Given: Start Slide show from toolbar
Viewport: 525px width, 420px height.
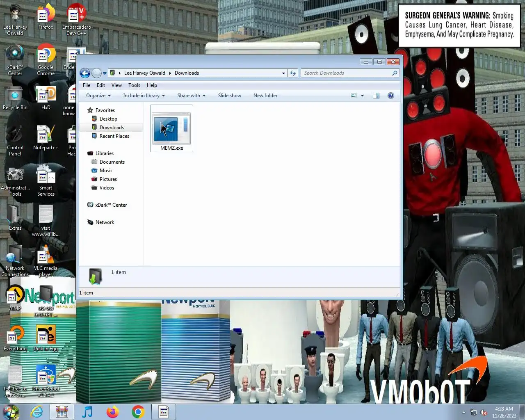Looking at the screenshot, I should coord(230,96).
